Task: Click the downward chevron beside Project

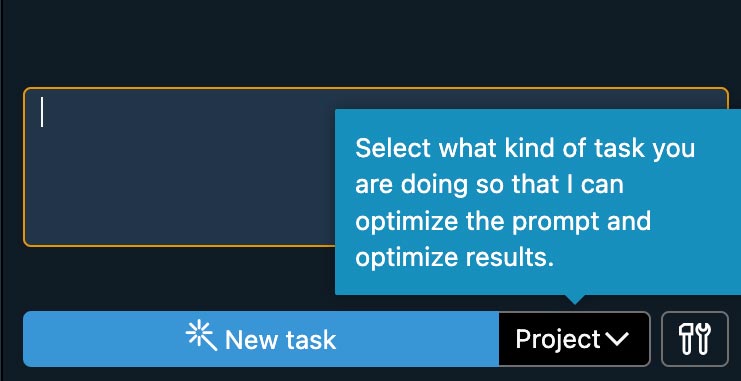Action: click(x=617, y=339)
